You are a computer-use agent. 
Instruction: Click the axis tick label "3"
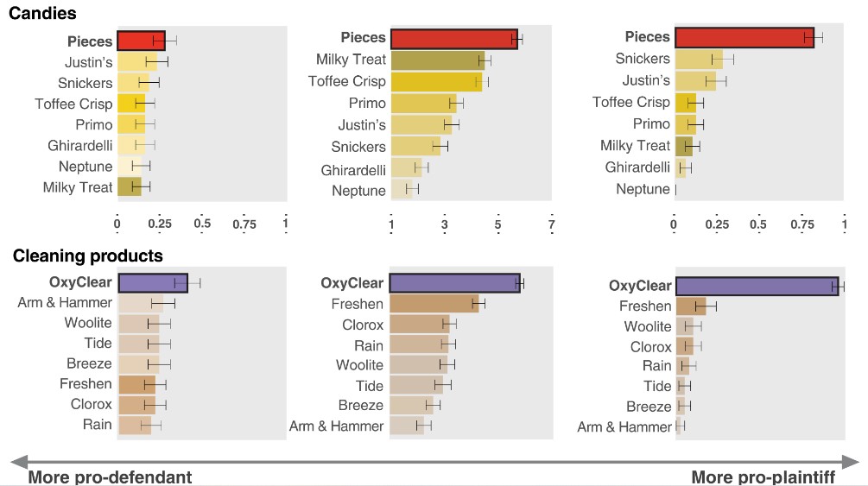point(445,226)
